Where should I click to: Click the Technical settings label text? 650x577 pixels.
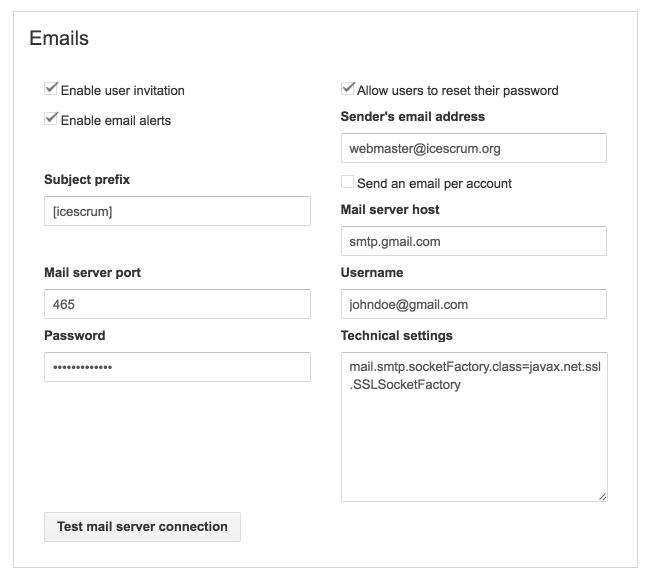(x=397, y=335)
